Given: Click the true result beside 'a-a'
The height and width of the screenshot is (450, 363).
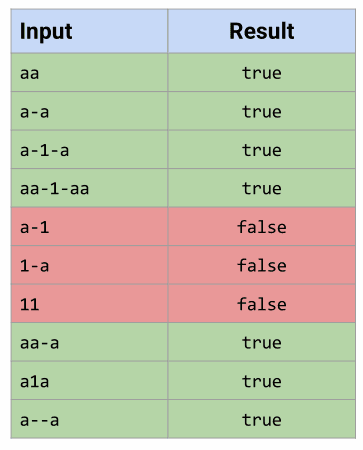Looking at the screenshot, I should (262, 111).
